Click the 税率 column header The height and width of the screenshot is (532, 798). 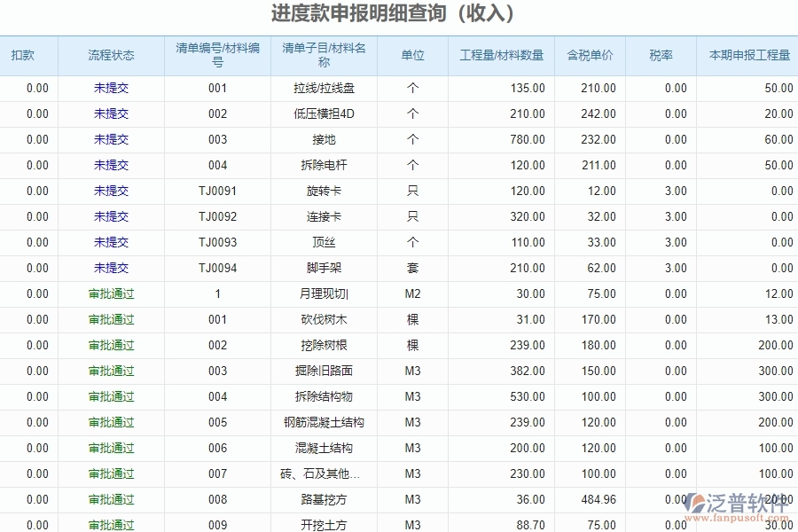661,55
